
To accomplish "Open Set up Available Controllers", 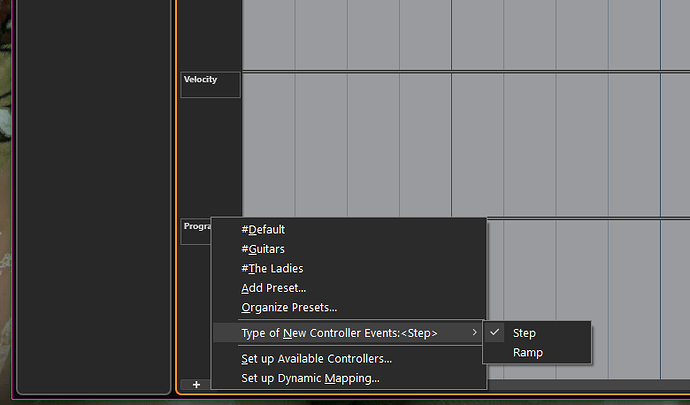I will 316,358.
